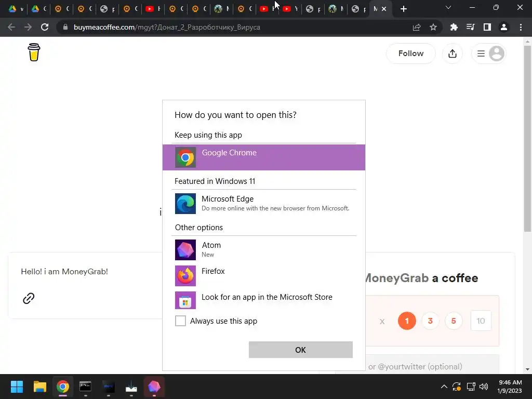This screenshot has width=532, height=399.
Task: Confirm the dialog with OK
Action: 301,350
